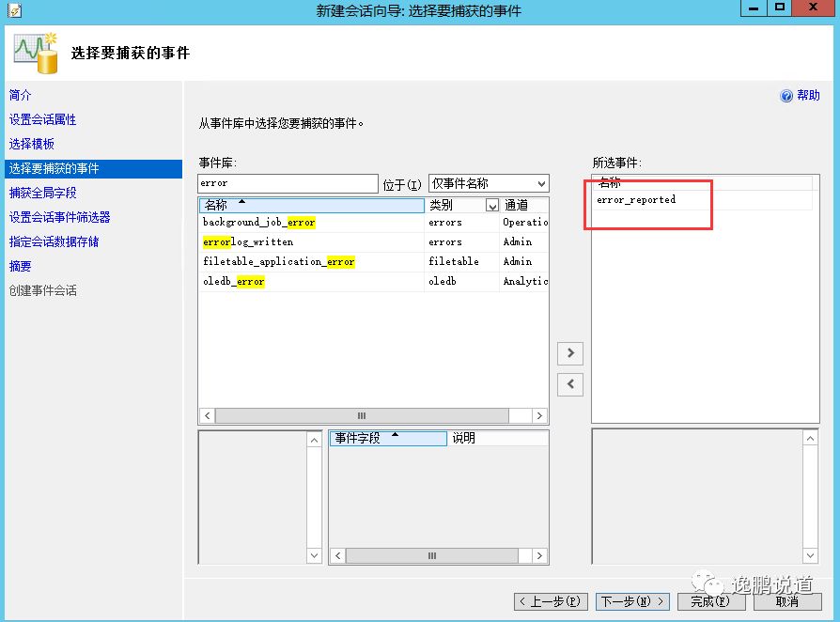Select the 选择要捕获的事件 page
The height and width of the screenshot is (622, 840).
[x=93, y=169]
